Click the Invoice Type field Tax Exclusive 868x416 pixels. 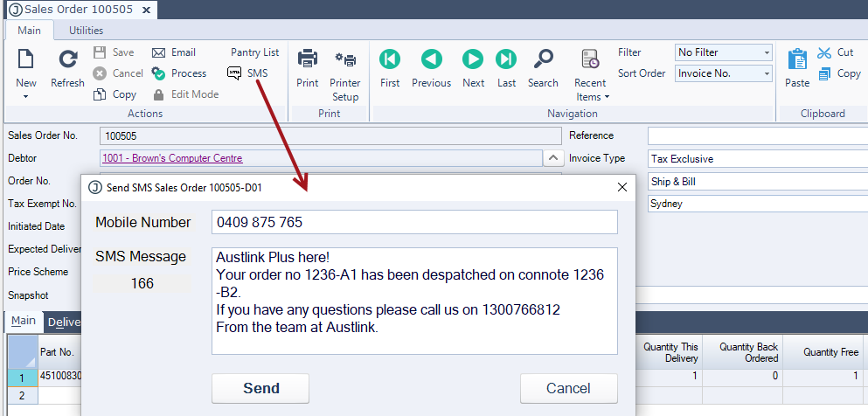pos(757,159)
